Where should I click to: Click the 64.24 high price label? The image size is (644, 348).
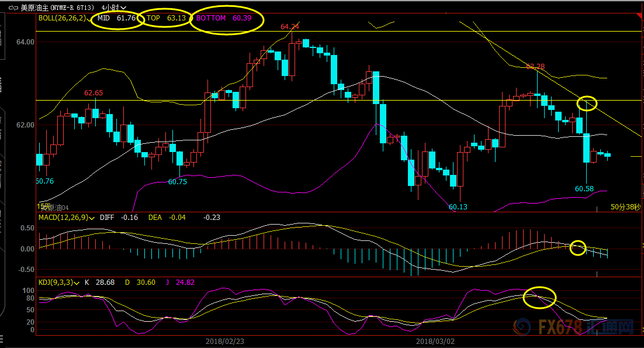pos(289,27)
